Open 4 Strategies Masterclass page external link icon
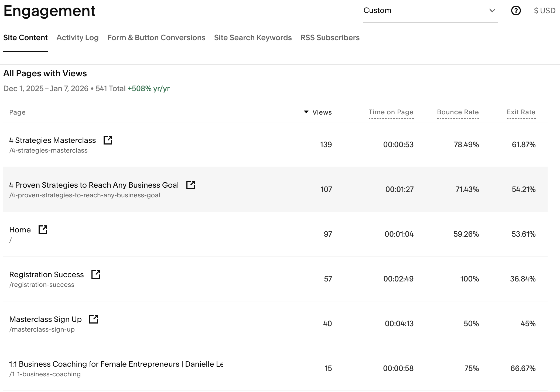 pyautogui.click(x=108, y=140)
